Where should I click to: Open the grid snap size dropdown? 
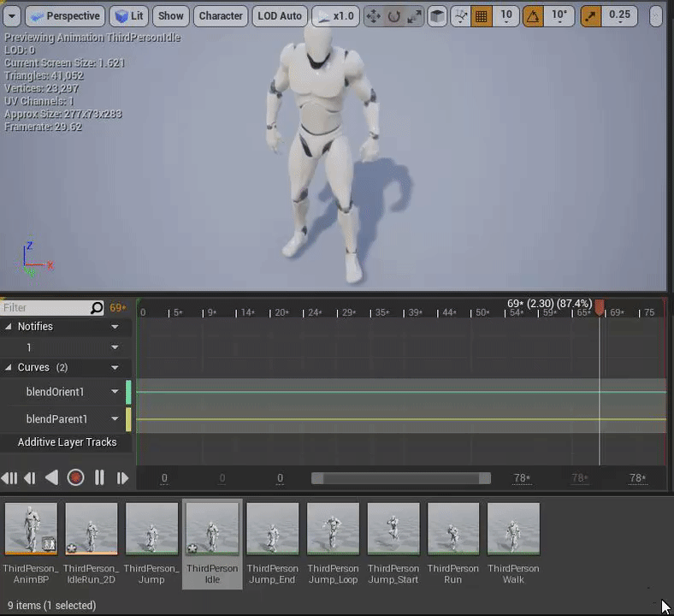506,16
